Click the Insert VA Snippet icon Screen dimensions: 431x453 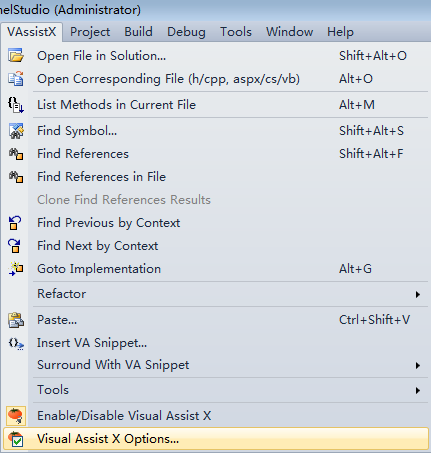[16, 343]
